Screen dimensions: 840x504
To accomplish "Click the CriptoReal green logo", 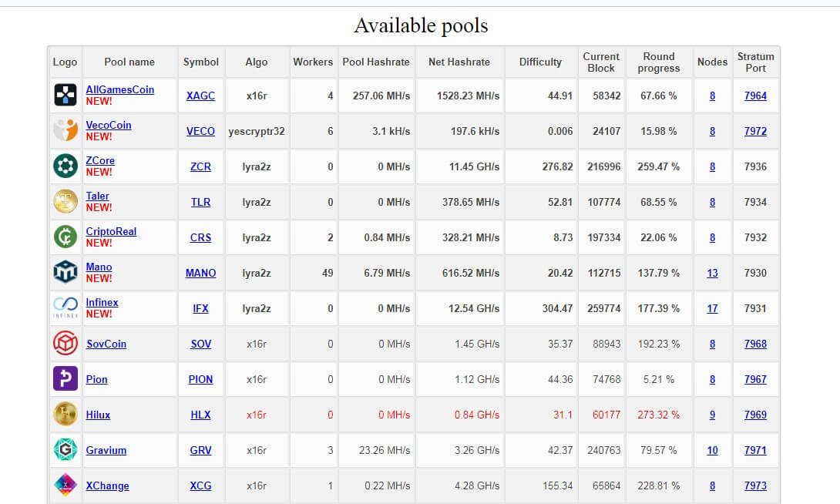I will [x=66, y=237].
